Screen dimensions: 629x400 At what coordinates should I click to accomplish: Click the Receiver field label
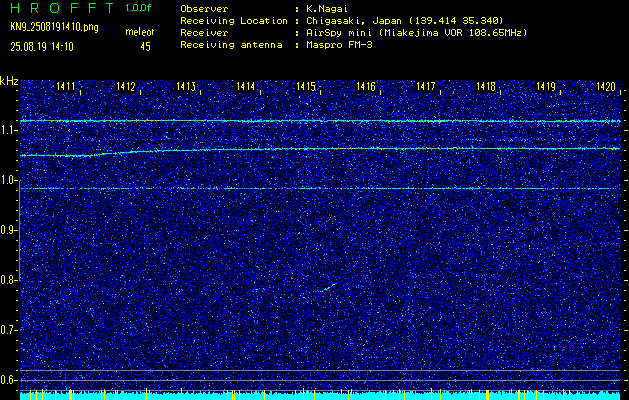coord(204,33)
